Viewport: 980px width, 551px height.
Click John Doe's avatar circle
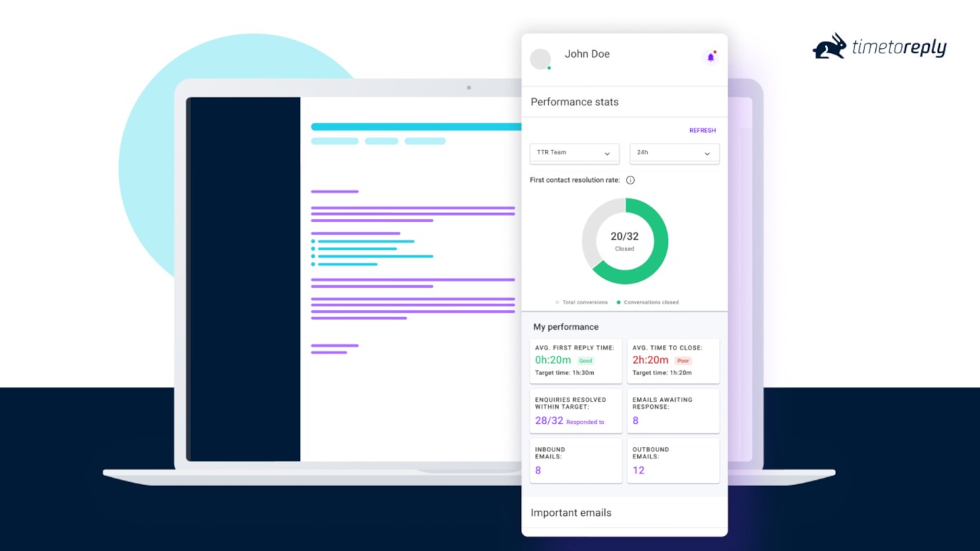coord(540,60)
